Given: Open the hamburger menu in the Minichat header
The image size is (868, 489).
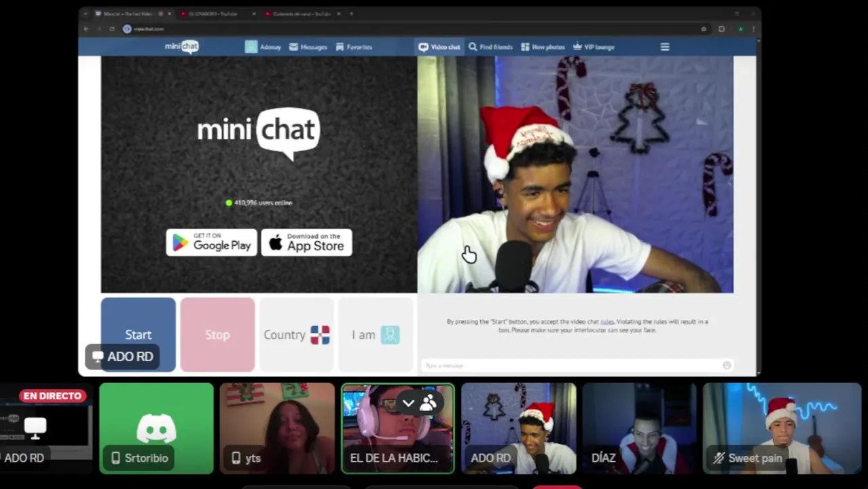Looking at the screenshot, I should [x=665, y=47].
